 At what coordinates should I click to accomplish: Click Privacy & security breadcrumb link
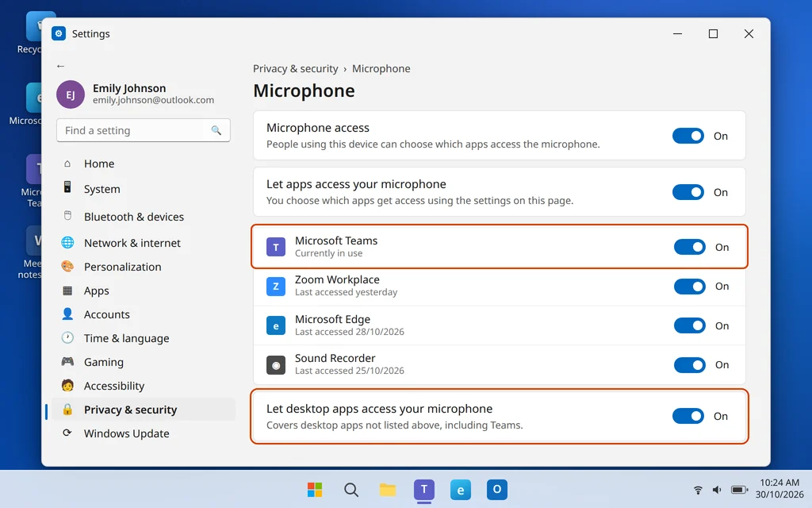(295, 68)
